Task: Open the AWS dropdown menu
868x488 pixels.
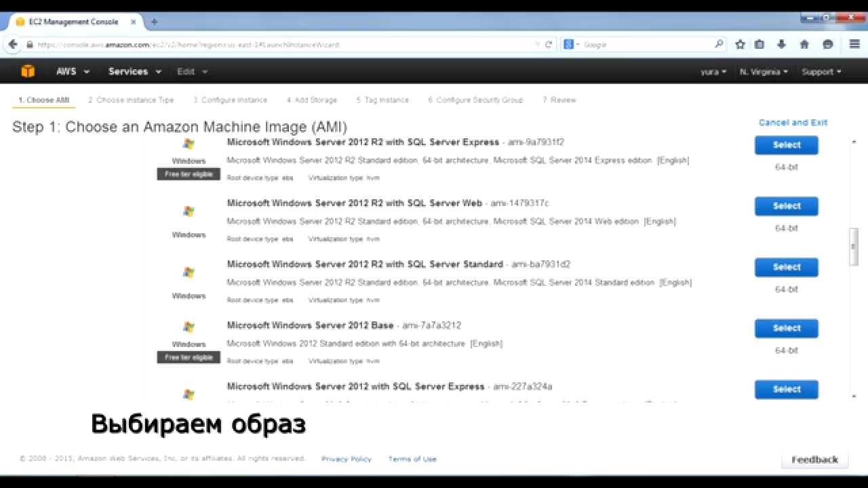Action: (x=73, y=71)
